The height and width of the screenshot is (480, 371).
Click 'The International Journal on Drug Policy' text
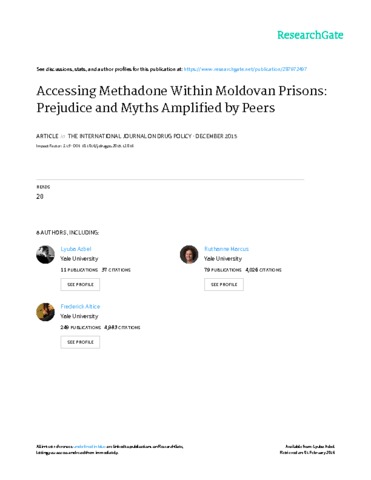(130, 136)
